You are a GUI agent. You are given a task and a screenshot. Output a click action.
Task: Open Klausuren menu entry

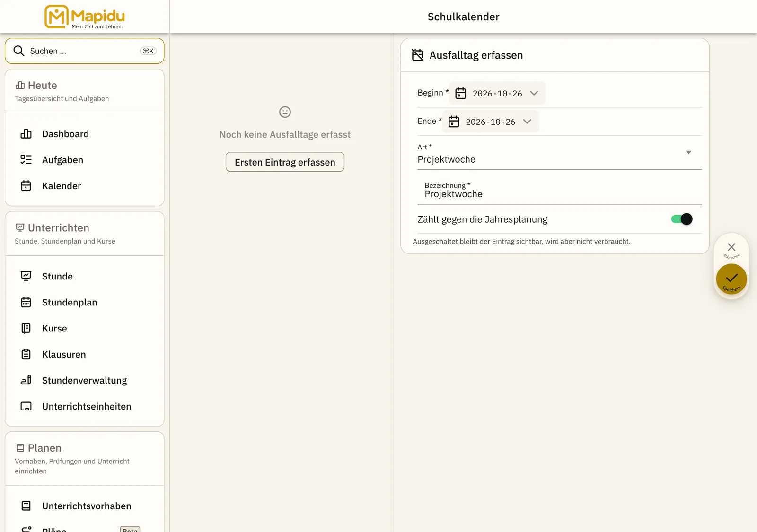(85, 354)
